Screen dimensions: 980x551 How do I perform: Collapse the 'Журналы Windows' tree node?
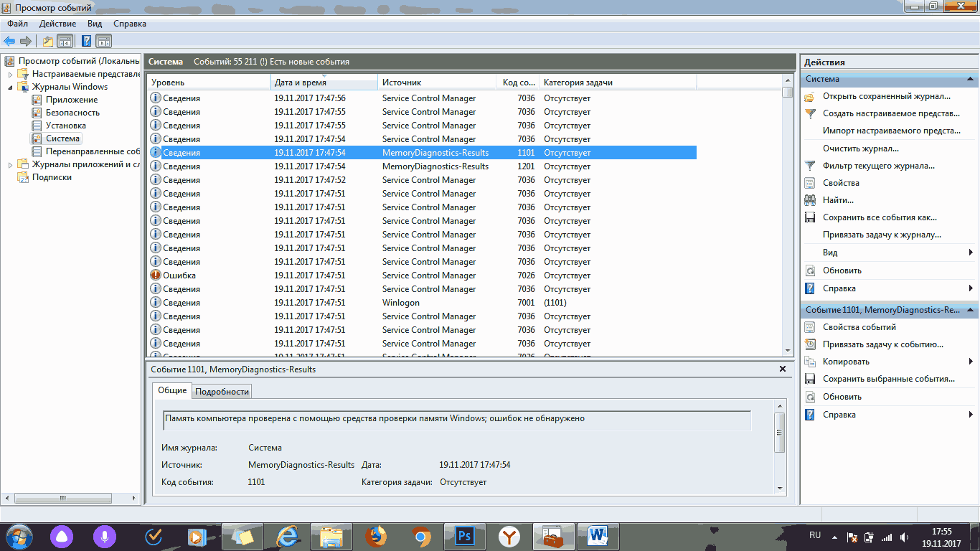(x=10, y=87)
